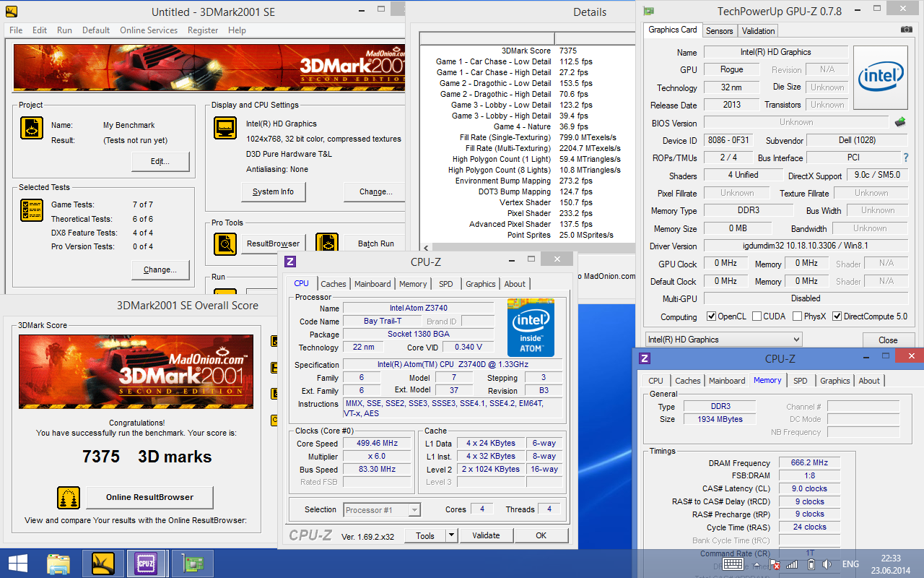The height and width of the screenshot is (578, 924).
Task: Open the Help menu in 3DMark
Action: (x=237, y=30)
